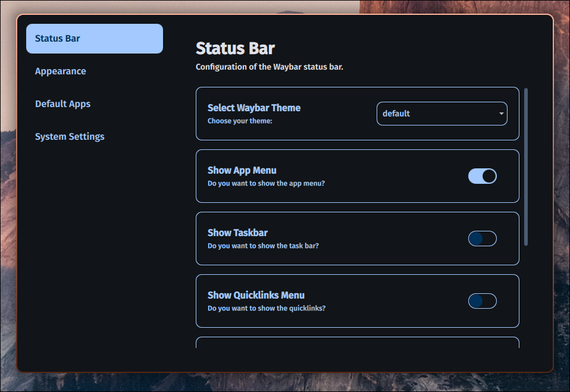Click the highlighted Status Bar navigation button
Screen dimensions: 570x392
[94, 38]
